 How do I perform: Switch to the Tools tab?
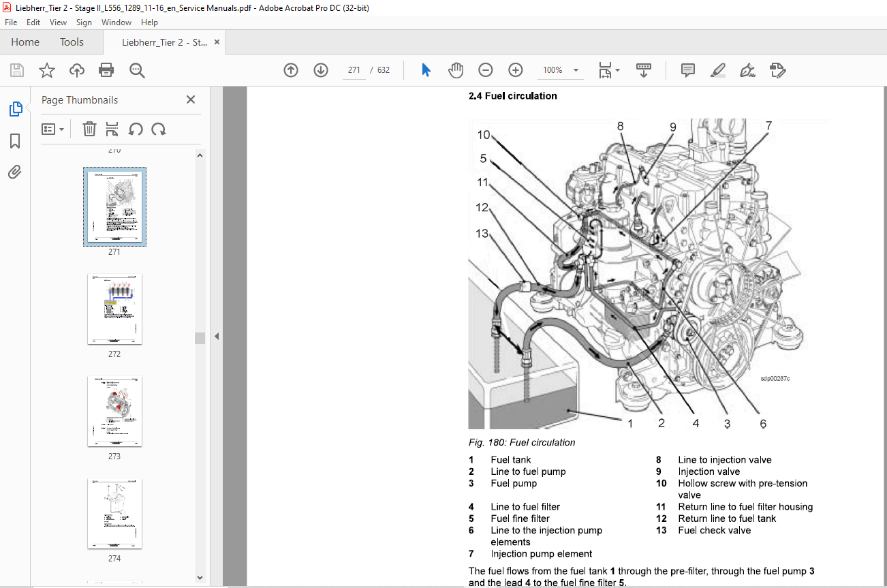(x=72, y=42)
